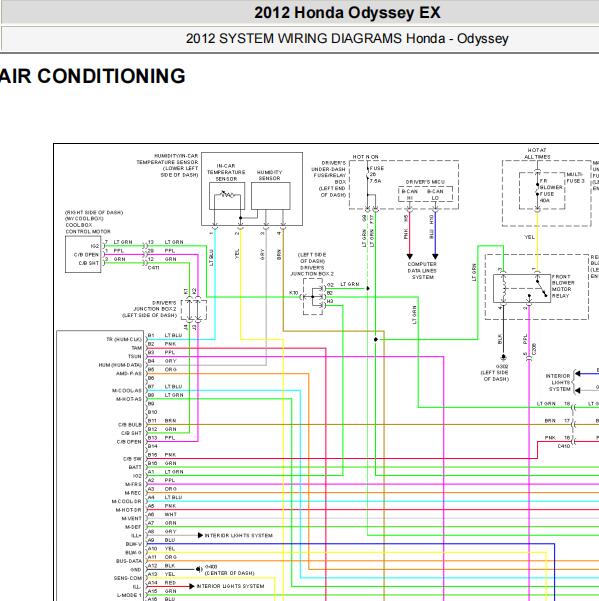This screenshot has height=601, width=599.
Task: Click the 'C/B SW' pin label
Action: pyautogui.click(x=132, y=459)
